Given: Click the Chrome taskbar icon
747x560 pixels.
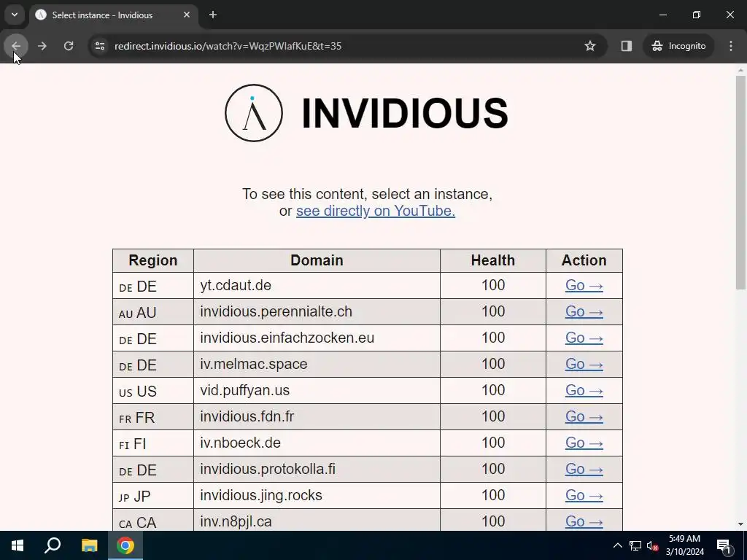Looking at the screenshot, I should [125, 545].
